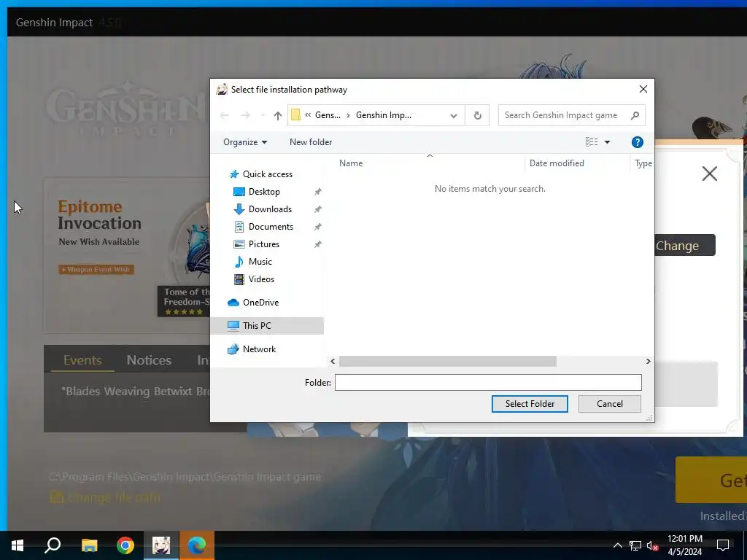Show hidden system tray icons
The image size is (747, 560).
coord(617,545)
